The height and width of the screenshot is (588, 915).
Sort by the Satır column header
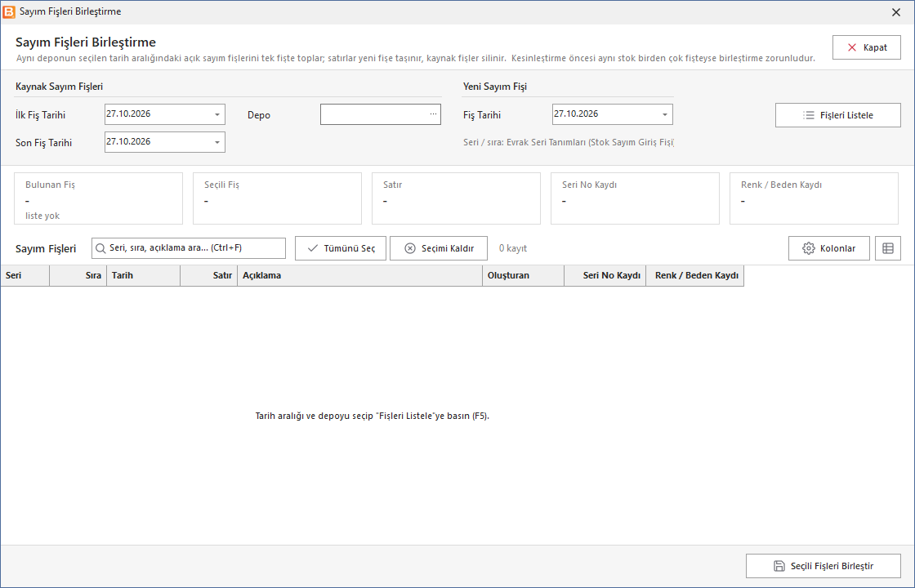[x=209, y=275]
